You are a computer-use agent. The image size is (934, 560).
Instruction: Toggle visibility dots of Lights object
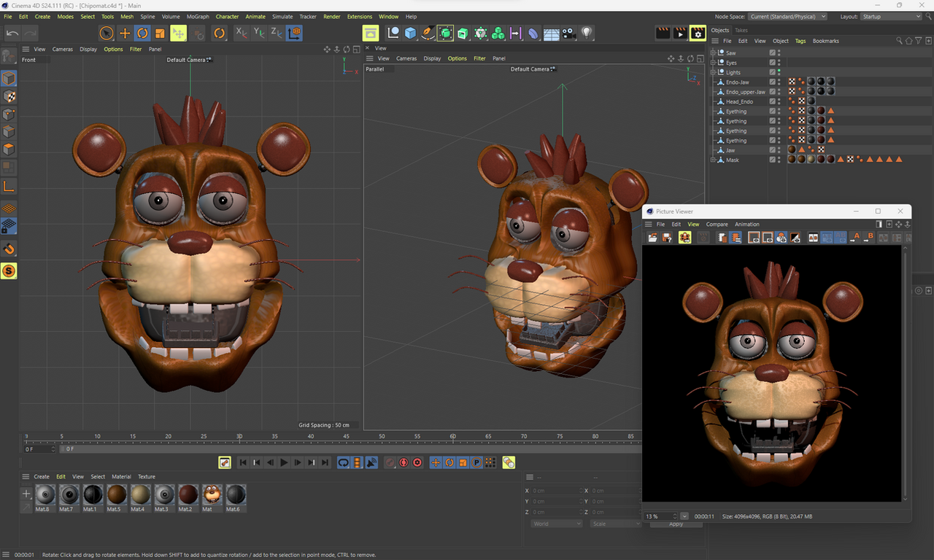[779, 72]
